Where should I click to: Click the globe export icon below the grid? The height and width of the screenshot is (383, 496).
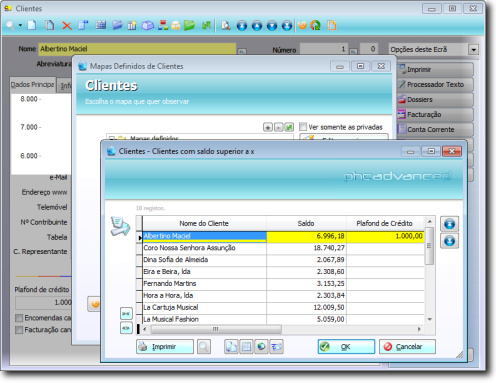261,347
